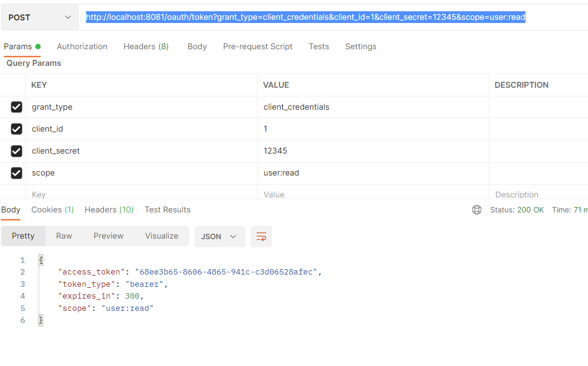Click the word wrap icon in response toolbar

pos(261,237)
